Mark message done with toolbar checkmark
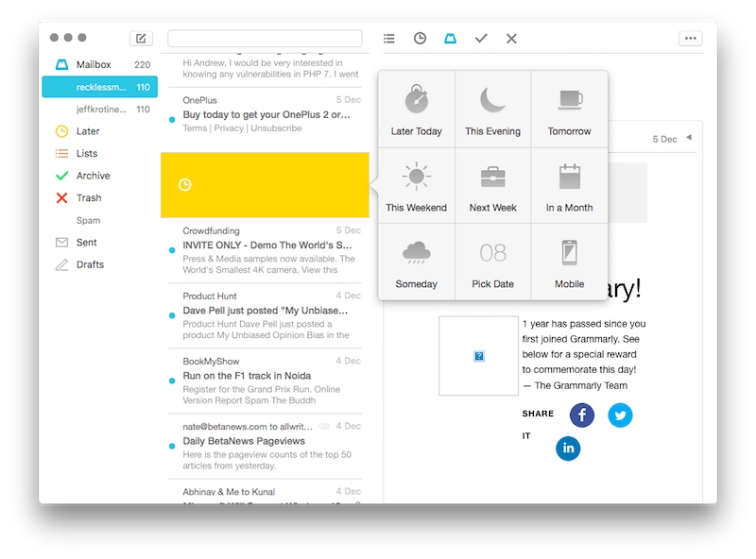Viewport: 756px width, 559px height. [482, 38]
